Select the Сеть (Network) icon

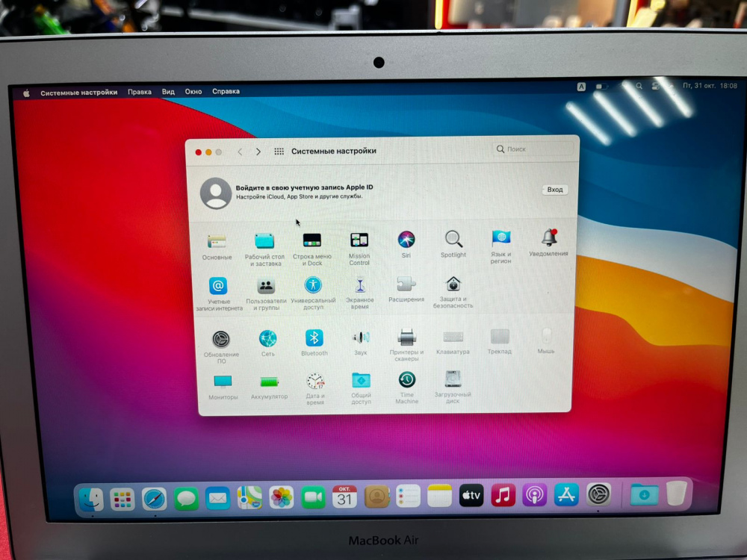[267, 339]
